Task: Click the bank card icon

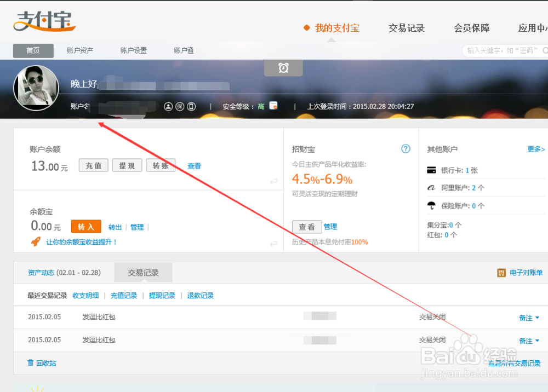Action: (432, 170)
